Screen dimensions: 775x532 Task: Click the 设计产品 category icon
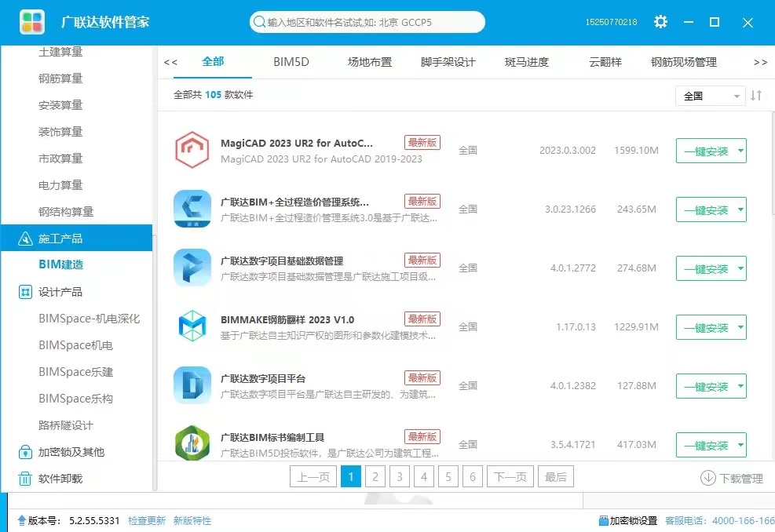coord(25,292)
